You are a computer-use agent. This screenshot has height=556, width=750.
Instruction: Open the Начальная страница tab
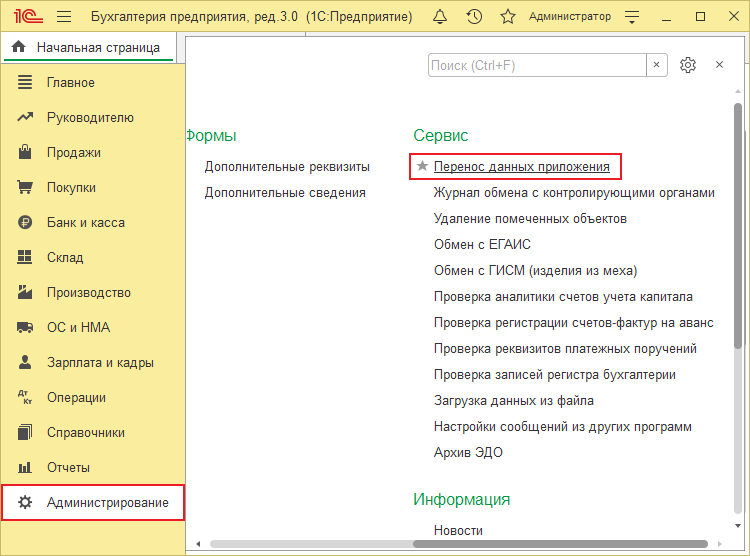click(88, 47)
